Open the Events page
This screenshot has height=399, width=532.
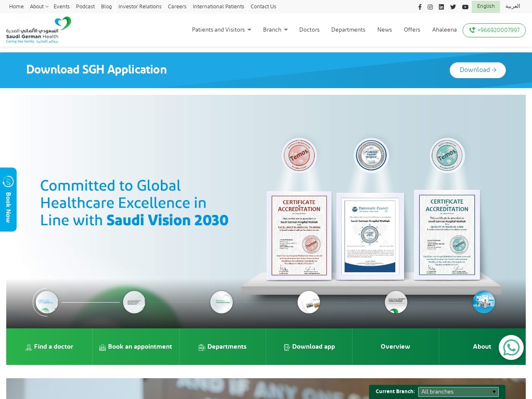pyautogui.click(x=62, y=7)
